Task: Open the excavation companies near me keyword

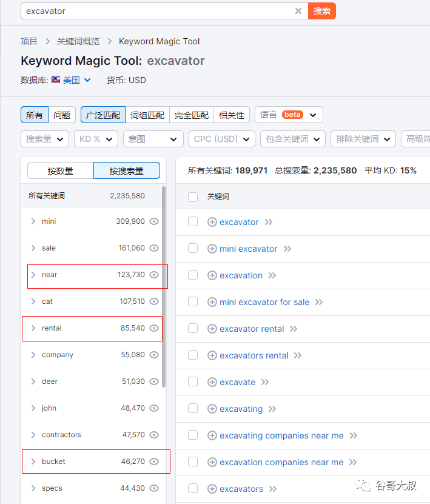Action: click(281, 462)
